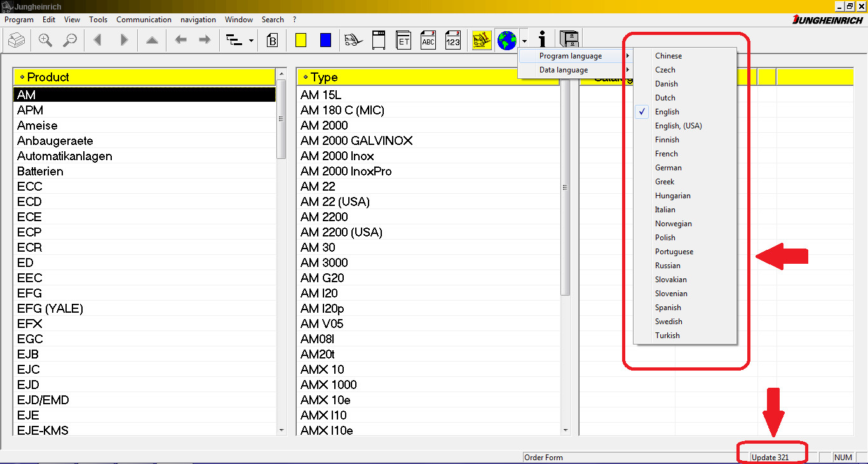This screenshot has width=868, height=464.
Task: Select EFG in the Product list
Action: click(x=30, y=293)
